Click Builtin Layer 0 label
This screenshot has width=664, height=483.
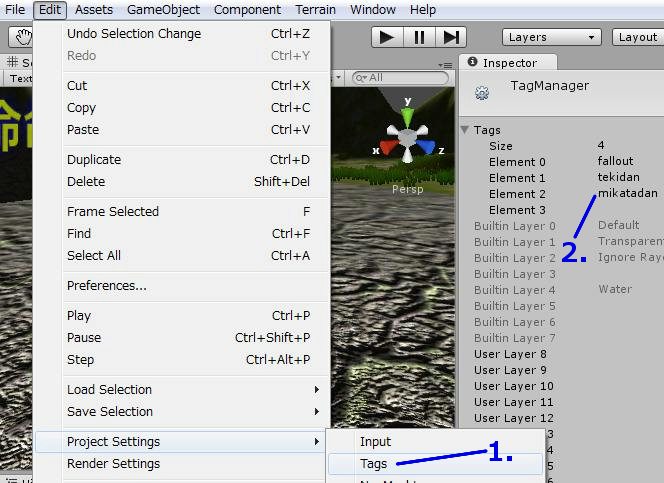515,226
